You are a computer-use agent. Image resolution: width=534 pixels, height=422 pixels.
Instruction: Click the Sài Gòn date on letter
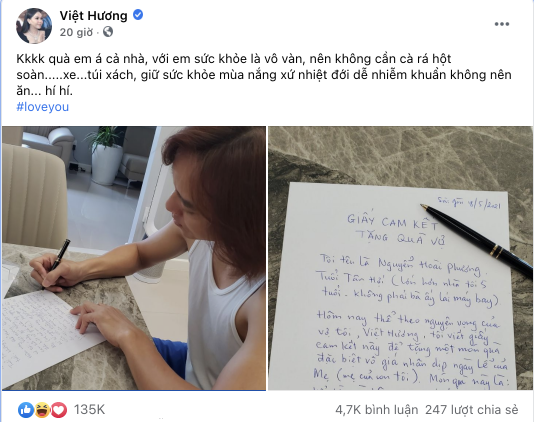click(x=469, y=203)
